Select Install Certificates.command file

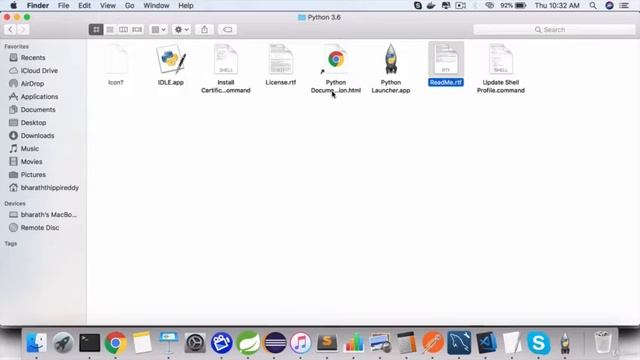click(226, 60)
